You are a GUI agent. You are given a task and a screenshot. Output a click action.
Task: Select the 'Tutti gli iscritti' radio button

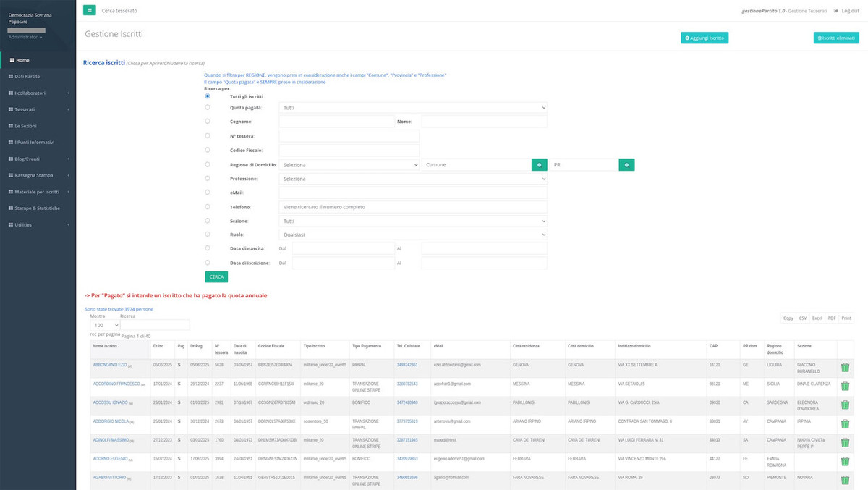click(x=208, y=96)
